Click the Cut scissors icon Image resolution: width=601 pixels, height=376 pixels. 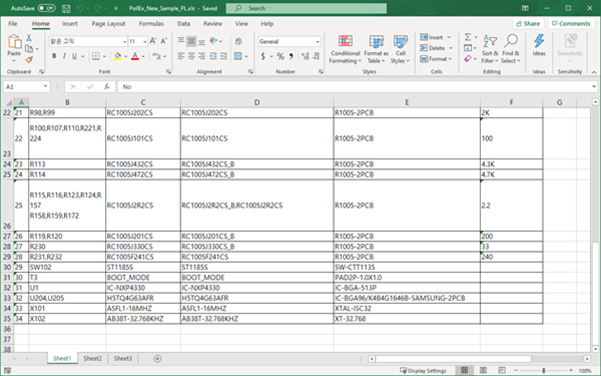29,38
